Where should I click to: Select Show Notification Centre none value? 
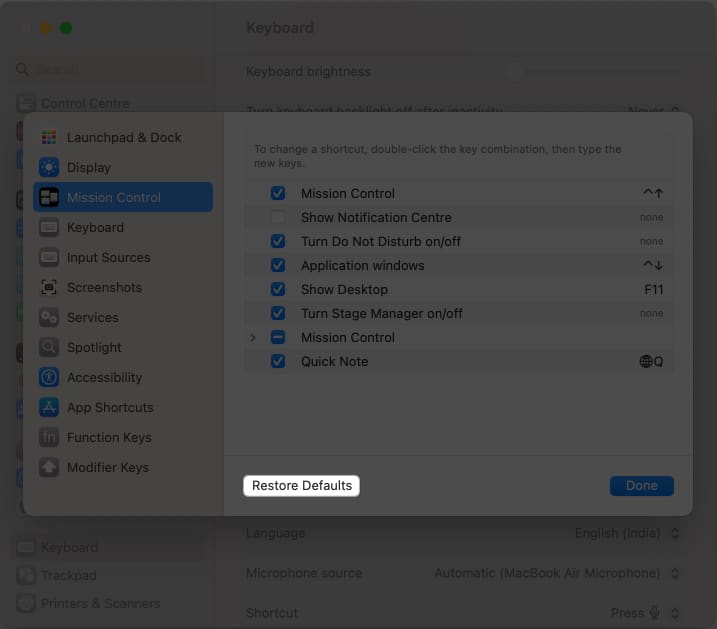[x=652, y=217]
